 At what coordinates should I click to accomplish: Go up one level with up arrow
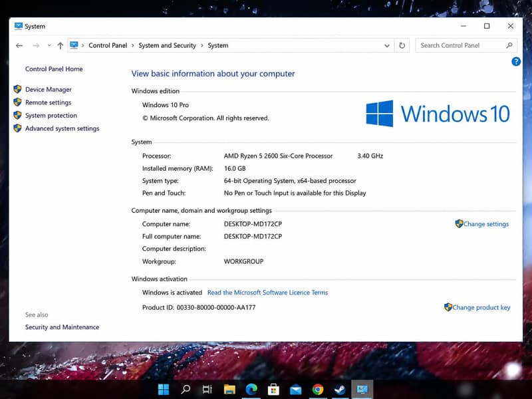[x=61, y=45]
